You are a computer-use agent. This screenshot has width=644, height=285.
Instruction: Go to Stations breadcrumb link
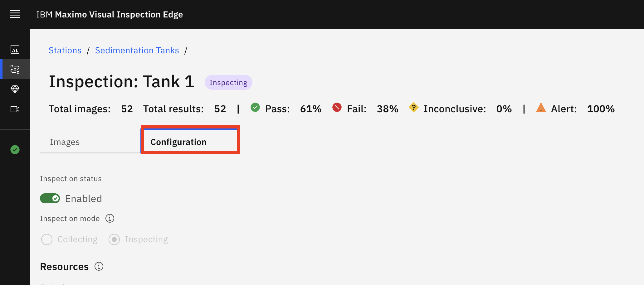[65, 51]
